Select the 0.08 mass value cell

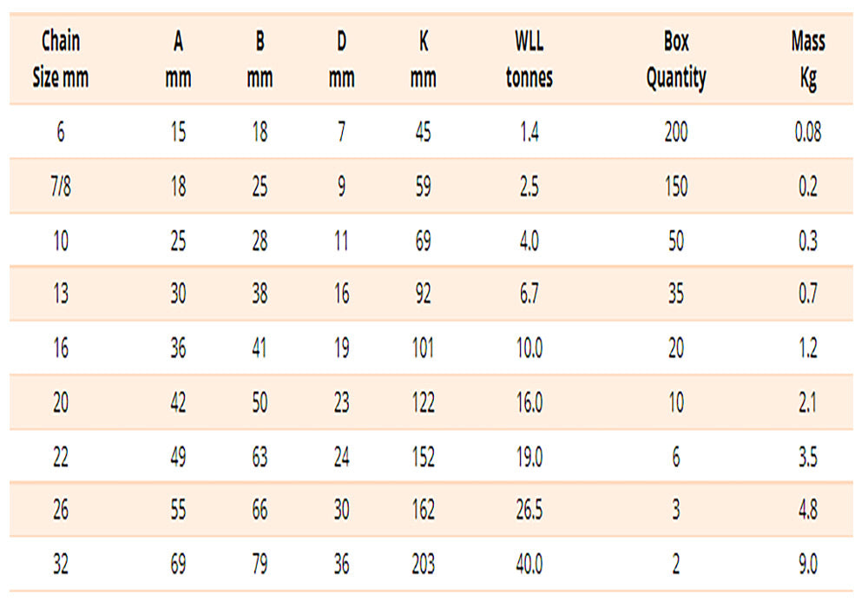coord(807,133)
